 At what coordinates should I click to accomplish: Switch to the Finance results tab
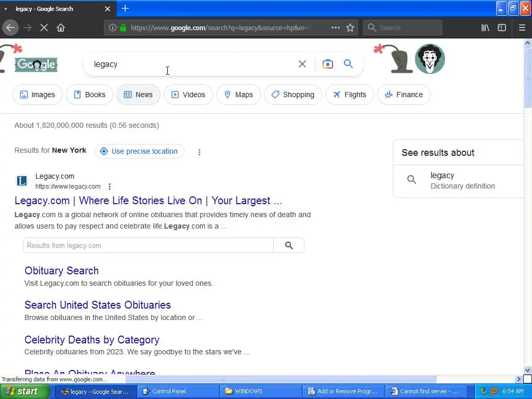(404, 95)
